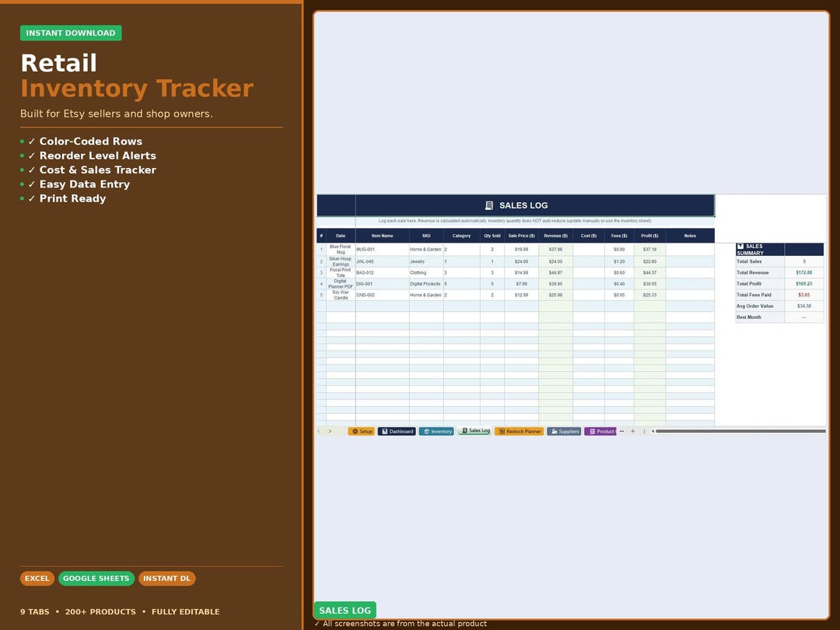Click previous sheet navigation arrow
Image resolution: width=840 pixels, height=630 pixels.
[x=319, y=431]
